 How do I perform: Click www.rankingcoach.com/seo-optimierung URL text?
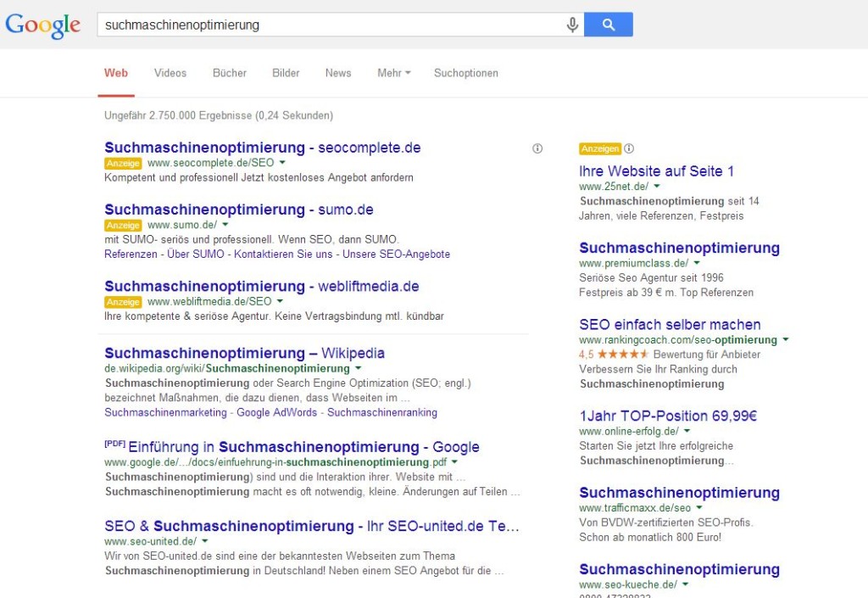click(678, 340)
